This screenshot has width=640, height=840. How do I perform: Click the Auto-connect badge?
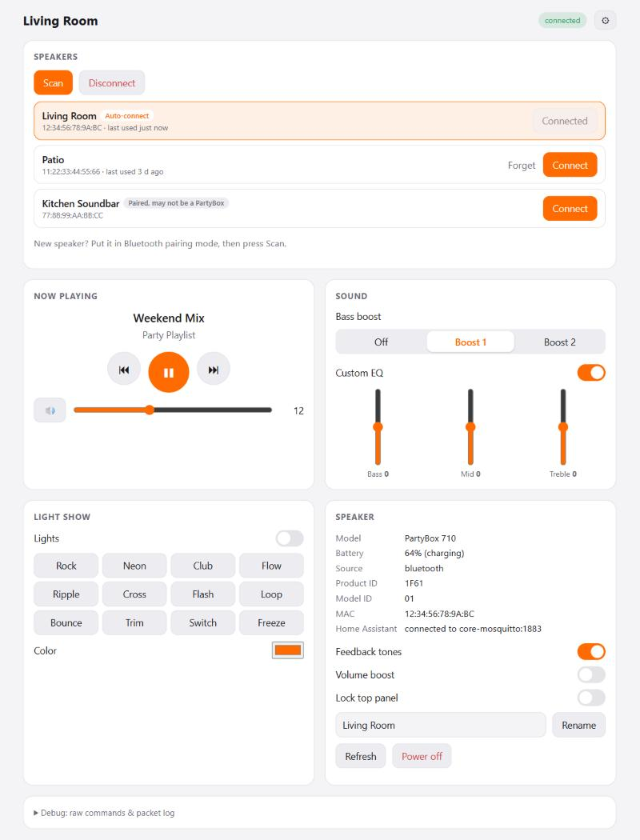[x=127, y=116]
